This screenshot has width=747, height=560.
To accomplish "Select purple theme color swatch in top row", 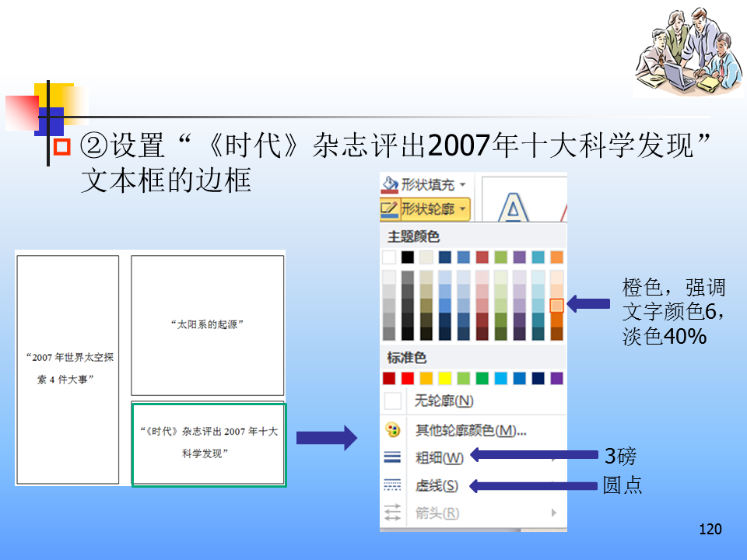I will click(x=519, y=257).
